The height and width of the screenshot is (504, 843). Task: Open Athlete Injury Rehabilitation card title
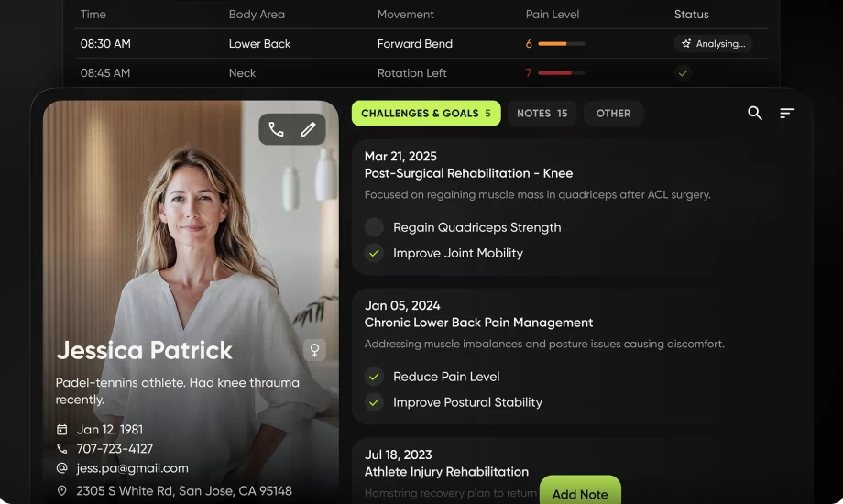point(446,472)
